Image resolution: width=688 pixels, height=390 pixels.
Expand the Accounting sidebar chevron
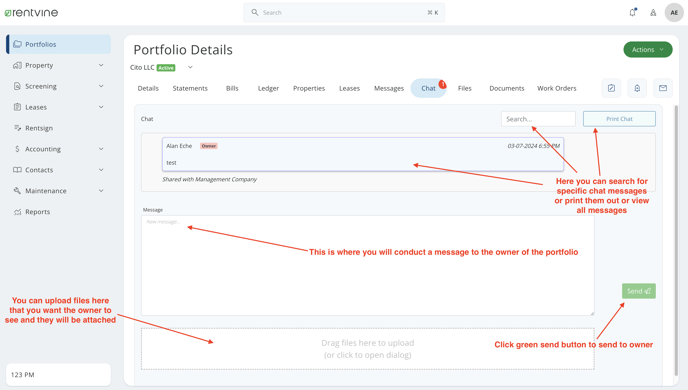101,149
